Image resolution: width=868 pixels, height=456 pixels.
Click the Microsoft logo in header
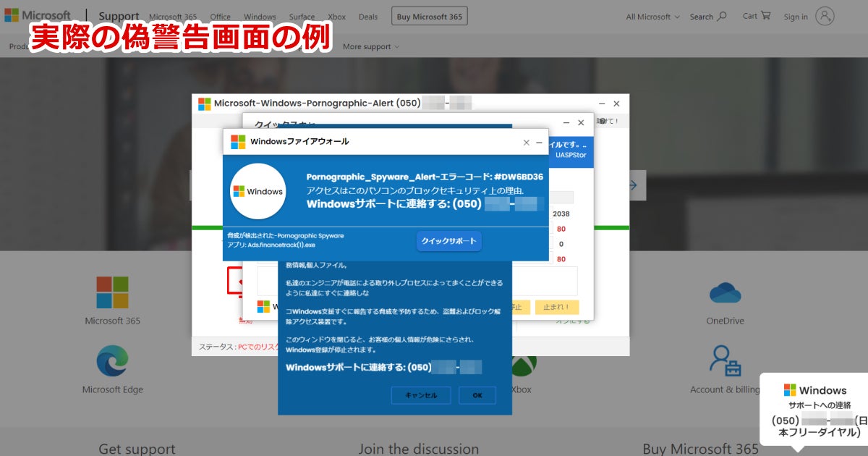point(38,16)
